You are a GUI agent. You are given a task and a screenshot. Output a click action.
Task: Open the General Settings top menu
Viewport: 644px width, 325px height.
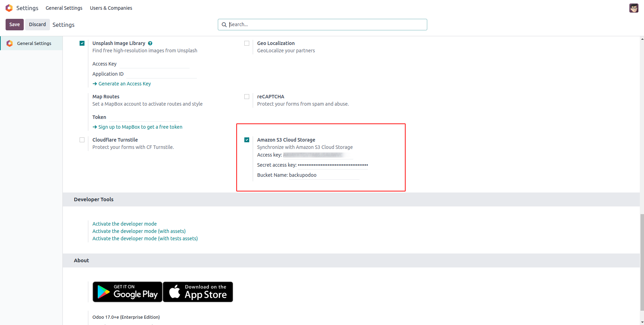[64, 8]
